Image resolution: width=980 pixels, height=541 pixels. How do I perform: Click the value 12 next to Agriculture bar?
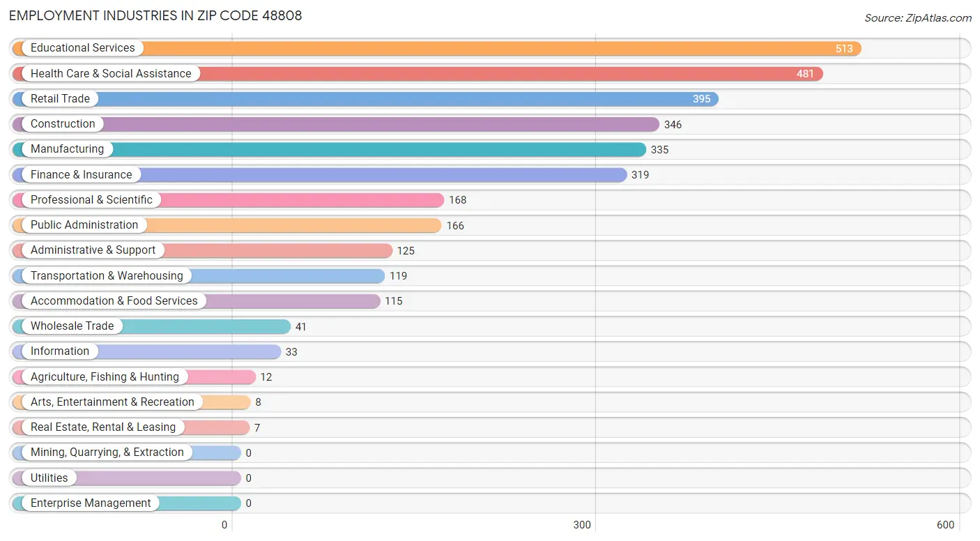point(266,377)
